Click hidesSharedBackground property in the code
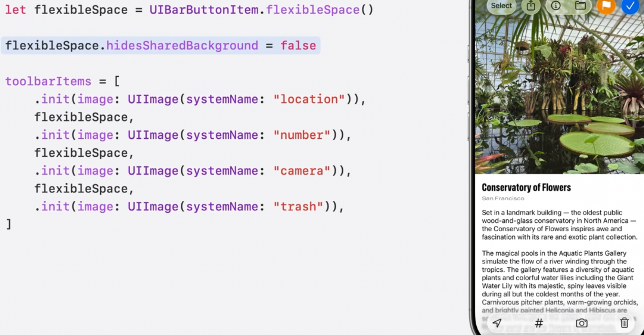This screenshot has height=335, width=644. coord(182,46)
